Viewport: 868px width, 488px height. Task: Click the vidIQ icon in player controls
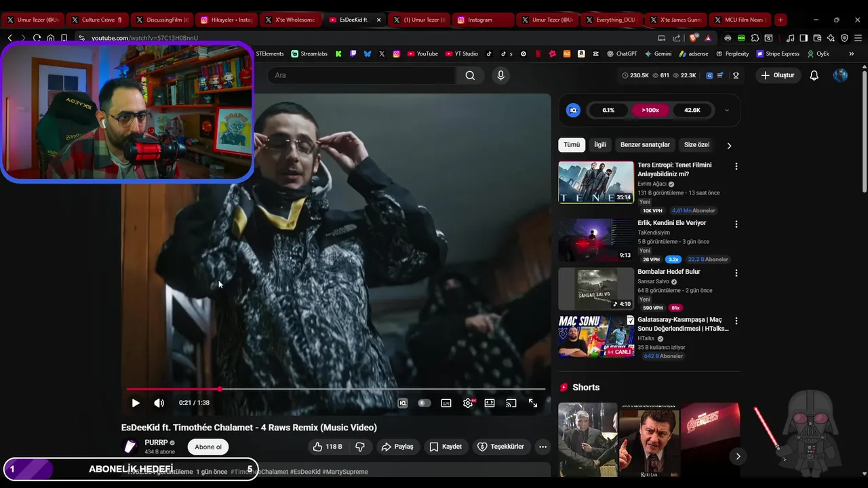(403, 403)
